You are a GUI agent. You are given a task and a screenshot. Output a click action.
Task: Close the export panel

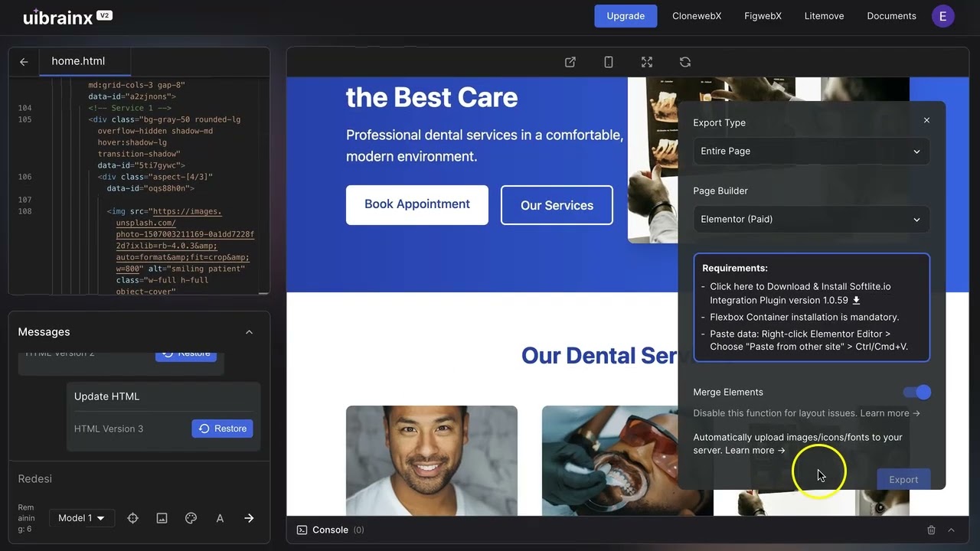926,120
